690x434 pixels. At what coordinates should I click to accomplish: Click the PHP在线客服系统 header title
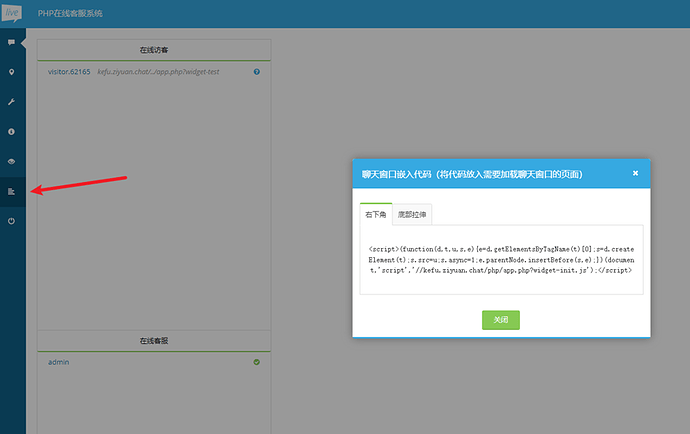coord(70,13)
